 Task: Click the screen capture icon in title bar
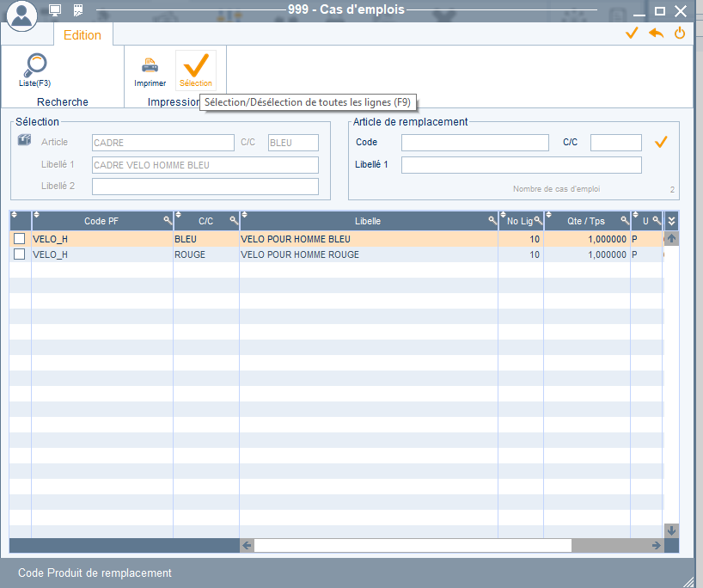[78, 10]
